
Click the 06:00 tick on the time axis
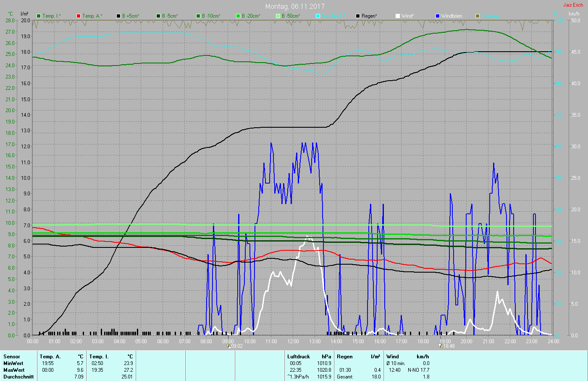click(163, 342)
